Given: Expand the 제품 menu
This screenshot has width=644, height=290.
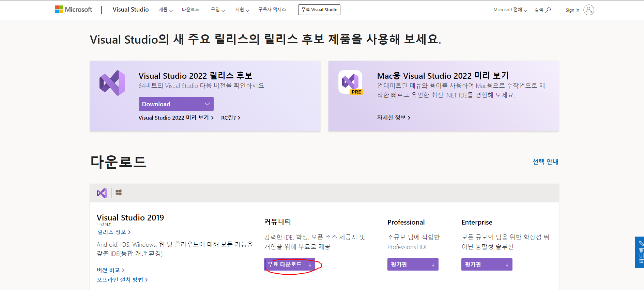Looking at the screenshot, I should tap(166, 10).
